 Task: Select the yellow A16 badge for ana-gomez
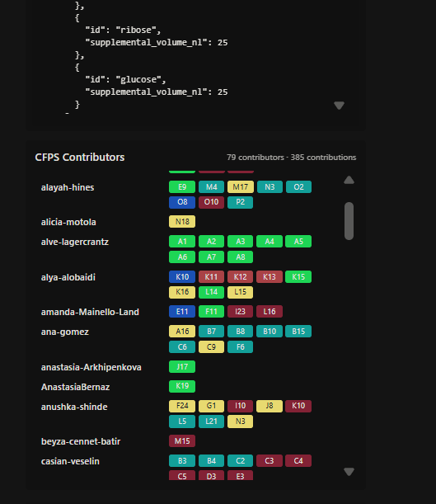[182, 332]
